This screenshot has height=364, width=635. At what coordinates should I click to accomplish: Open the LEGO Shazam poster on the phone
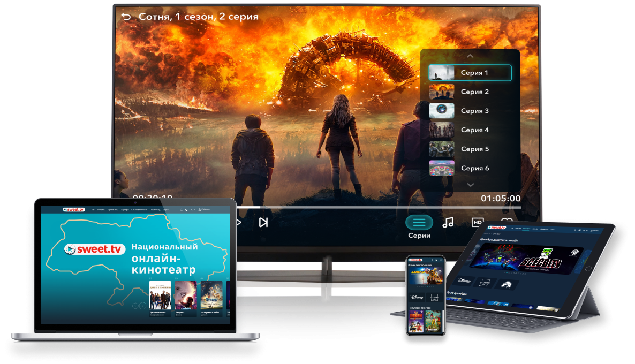click(x=416, y=322)
